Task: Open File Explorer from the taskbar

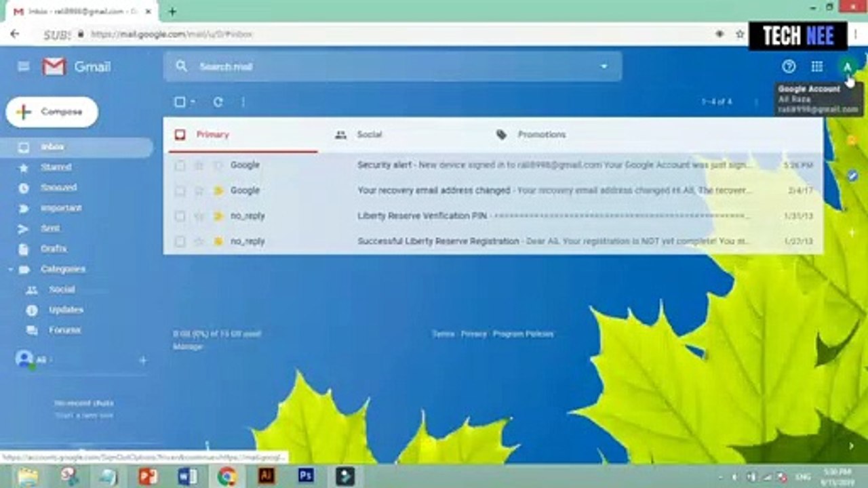Action: (28, 476)
